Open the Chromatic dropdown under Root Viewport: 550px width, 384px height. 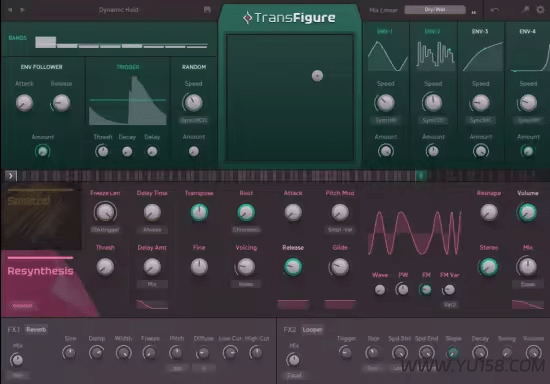pyautogui.click(x=246, y=230)
